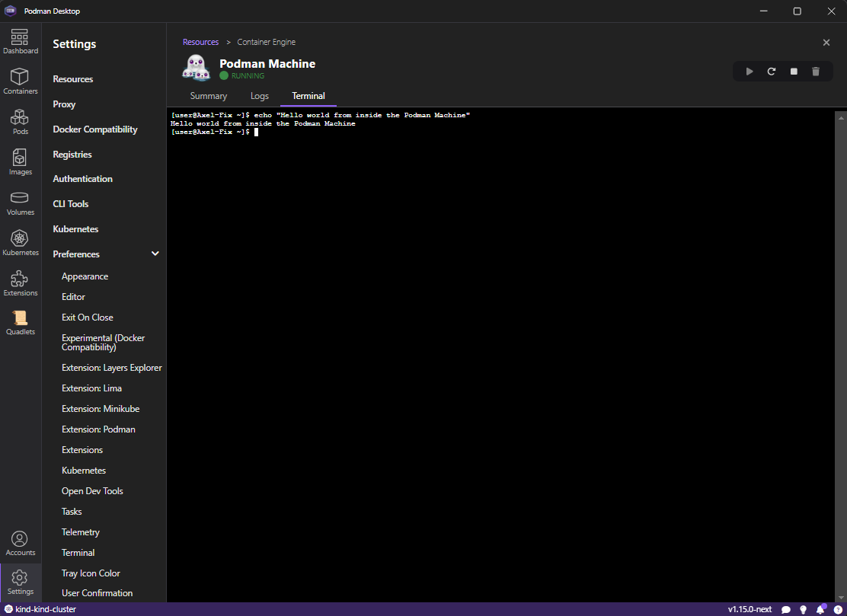The width and height of the screenshot is (847, 616).
Task: Open the Extensions view
Action: pos(21,282)
